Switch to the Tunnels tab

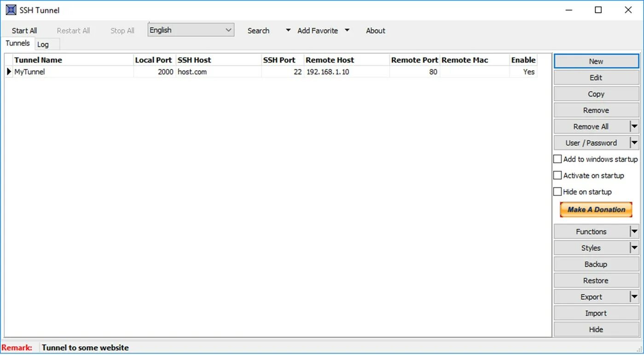pos(17,43)
